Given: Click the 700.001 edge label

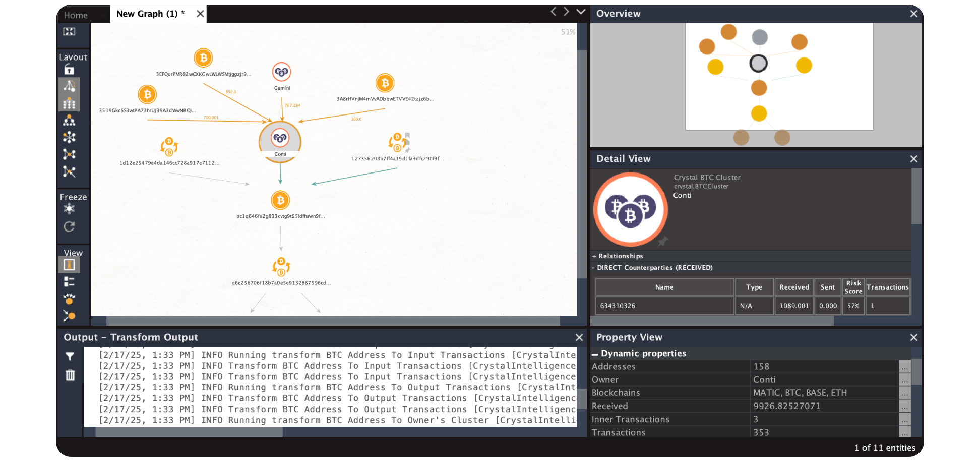Looking at the screenshot, I should 211,118.
